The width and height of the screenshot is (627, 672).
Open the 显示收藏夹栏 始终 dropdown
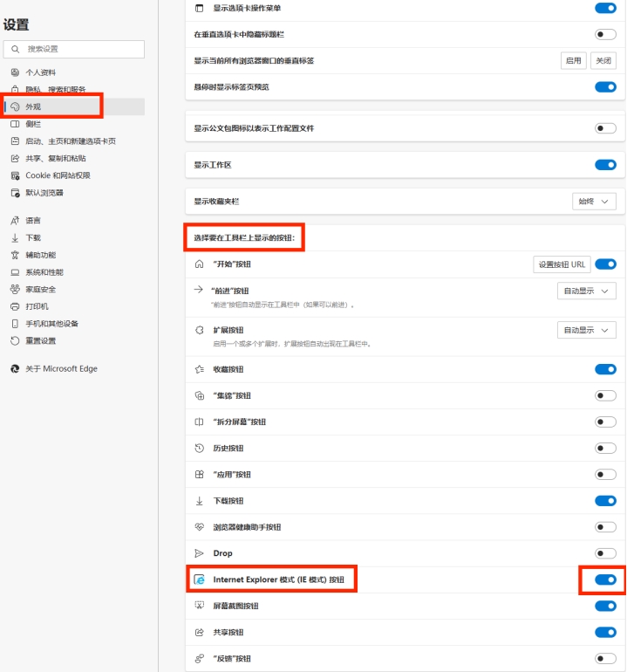tap(593, 202)
